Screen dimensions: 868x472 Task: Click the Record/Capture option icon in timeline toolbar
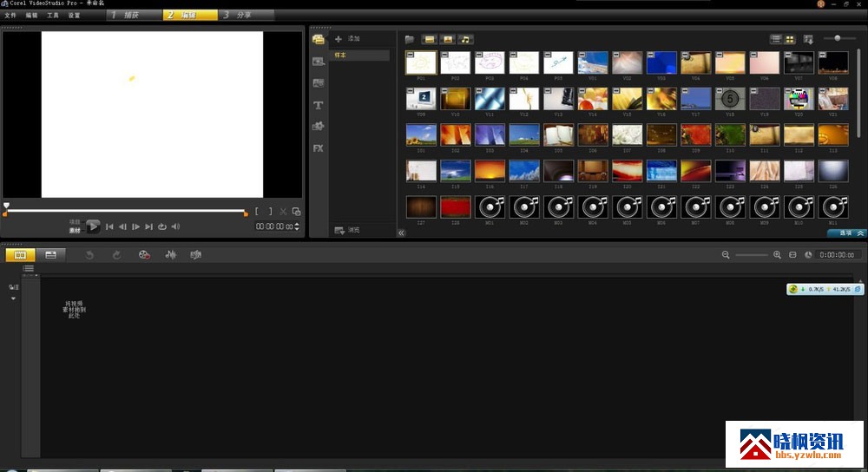tap(145, 255)
